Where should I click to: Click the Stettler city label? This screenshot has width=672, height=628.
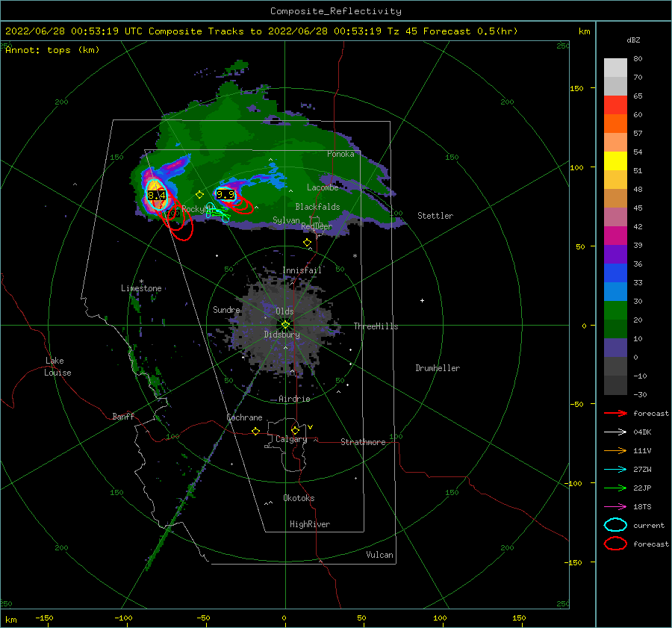click(x=435, y=216)
